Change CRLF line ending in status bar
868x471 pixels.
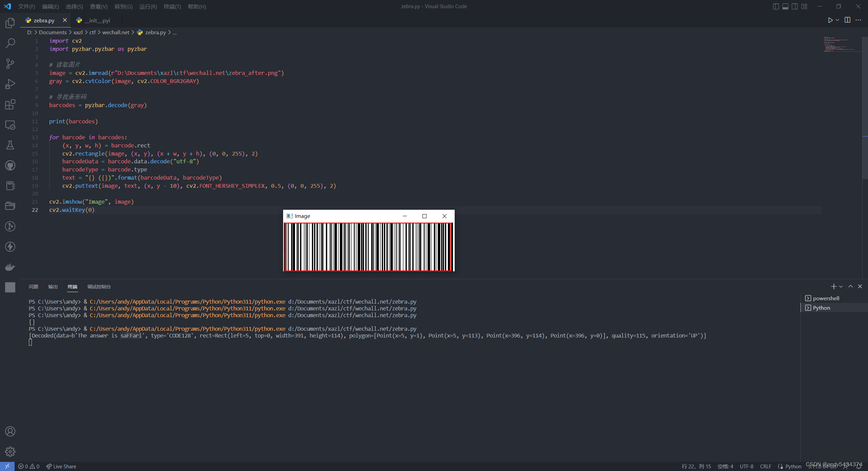tap(766, 467)
